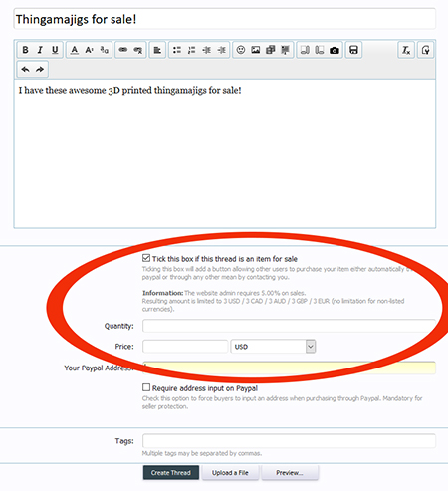Viewport: 448px width, 491px height.
Task: Open the Preview... button
Action: [x=290, y=473]
